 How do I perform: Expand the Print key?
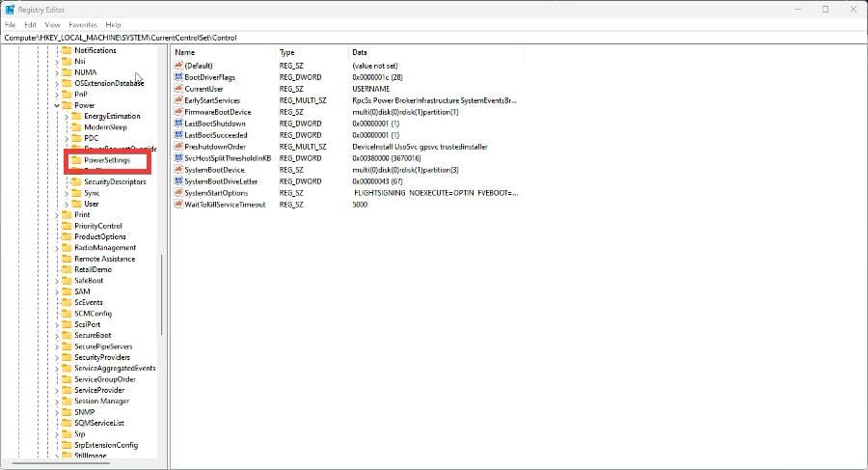pos(57,214)
